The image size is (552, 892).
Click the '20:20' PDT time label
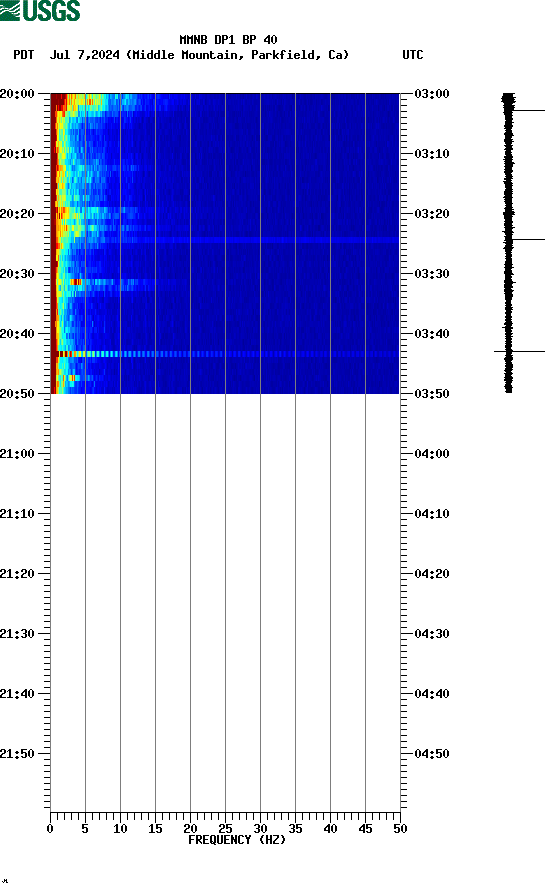17,214
